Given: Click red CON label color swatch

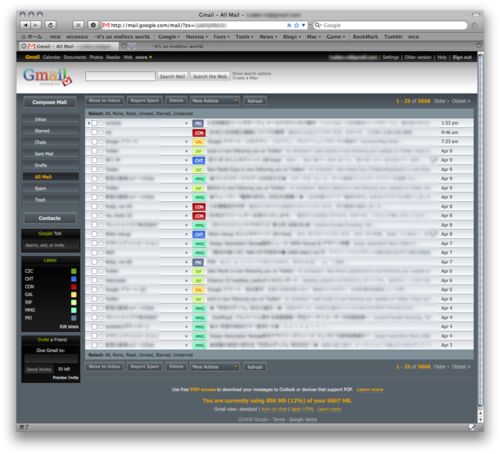Looking at the screenshot, I should click(74, 287).
